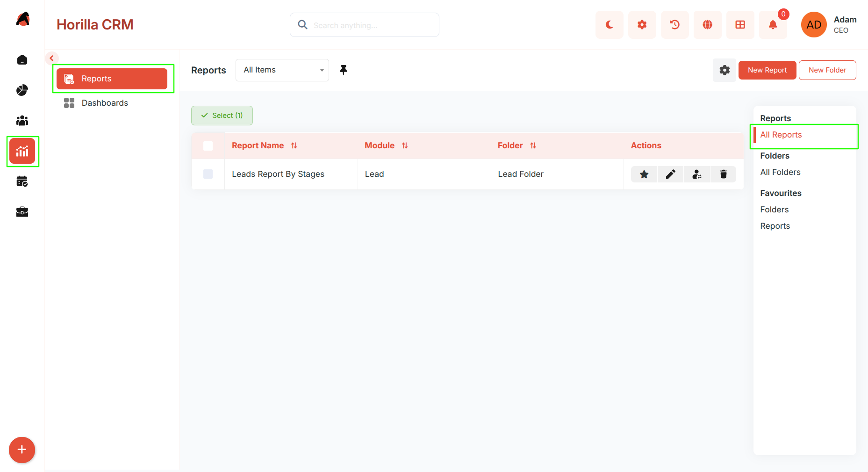The height and width of the screenshot is (472, 868).
Task: Open Favourites Reports link
Action: tap(775, 226)
